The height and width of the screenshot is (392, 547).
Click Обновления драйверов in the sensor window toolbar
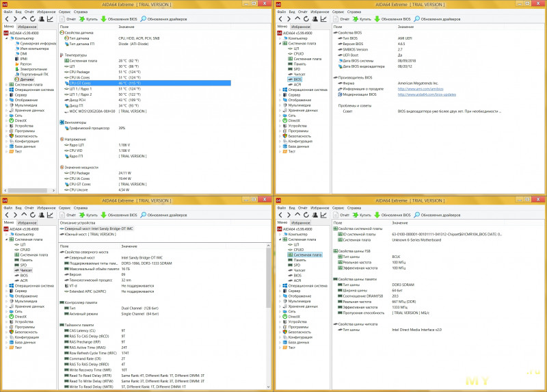coord(163,19)
